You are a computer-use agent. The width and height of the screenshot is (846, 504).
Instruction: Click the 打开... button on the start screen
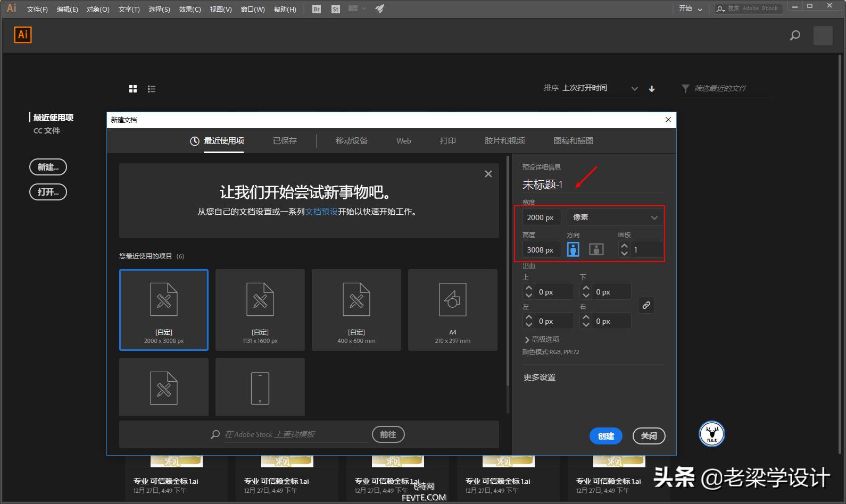click(x=48, y=192)
